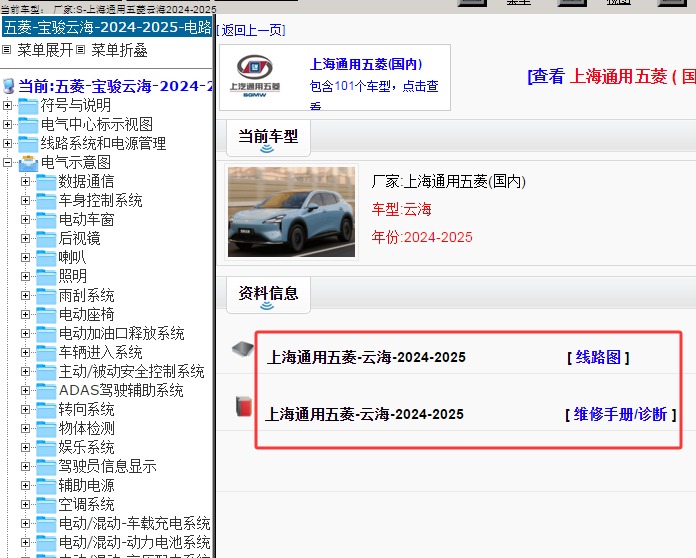Viewport: 696px width, 558px height.
Task: Expand the 转向系统 folder node
Action: tap(25, 410)
